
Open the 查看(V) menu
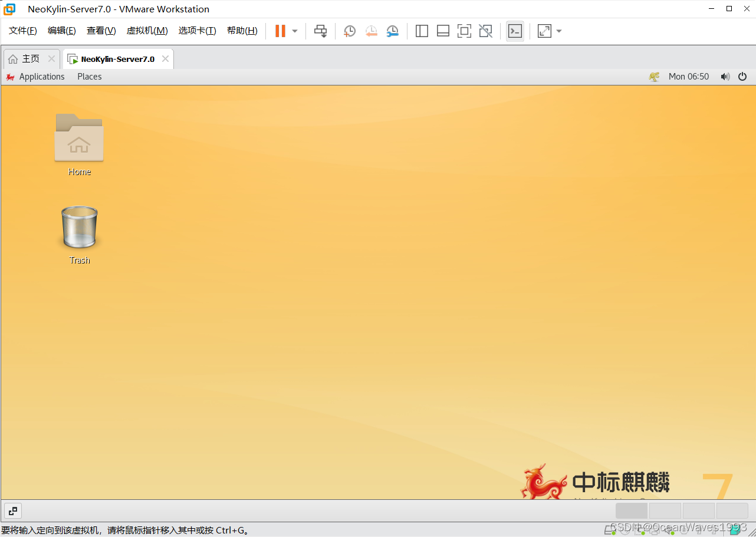coord(101,31)
